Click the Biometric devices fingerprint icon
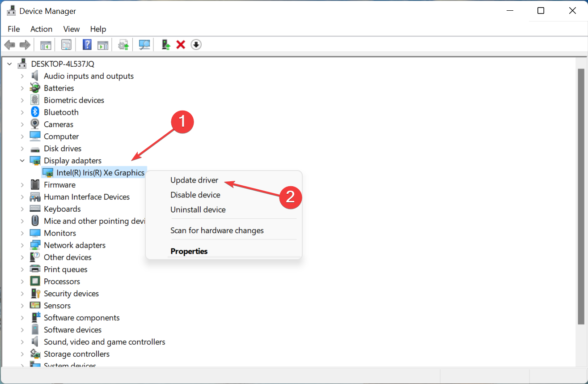Image resolution: width=588 pixels, height=384 pixels. coord(35,100)
